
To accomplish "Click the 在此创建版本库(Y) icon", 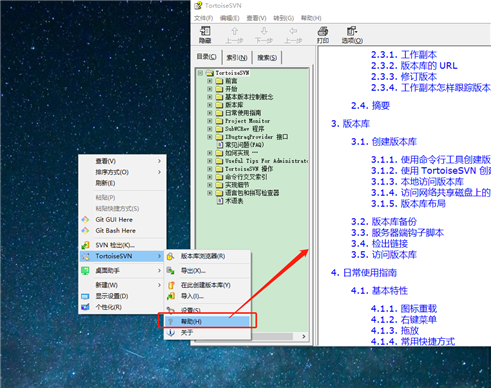I will point(171,285).
